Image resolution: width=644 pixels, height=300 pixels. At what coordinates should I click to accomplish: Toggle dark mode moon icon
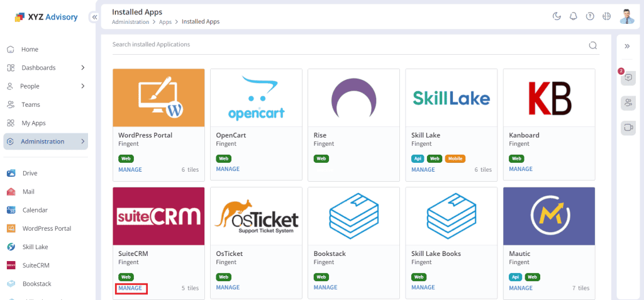557,16
